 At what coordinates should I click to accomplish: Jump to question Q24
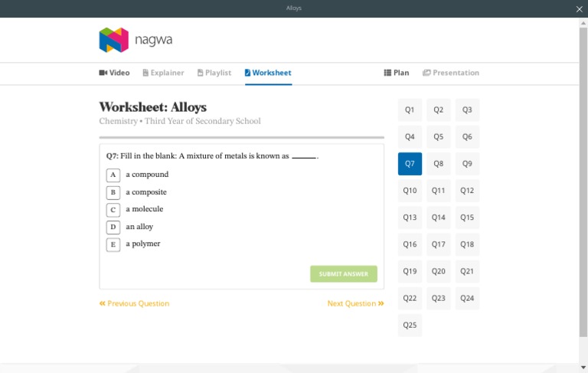[467, 299]
